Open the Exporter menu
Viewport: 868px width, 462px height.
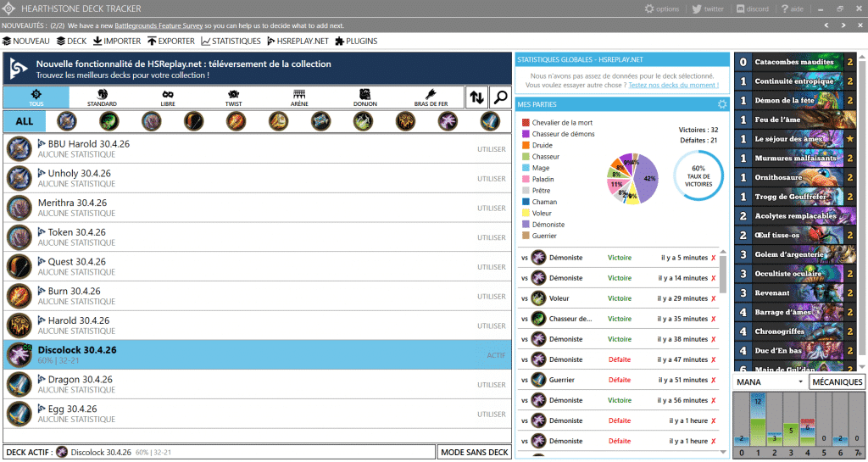point(171,41)
